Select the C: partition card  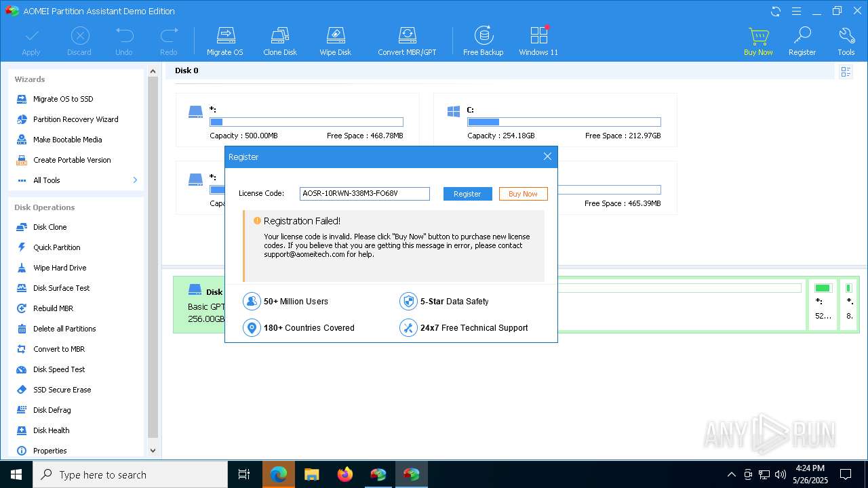click(555, 120)
